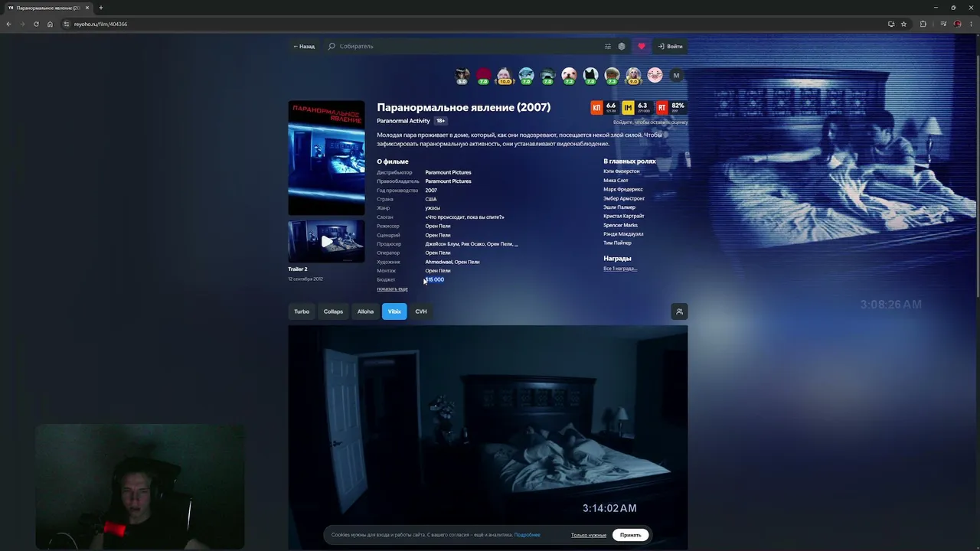Open the Подробнее cookies link
Viewport: 980px width, 551px height.
click(528, 535)
